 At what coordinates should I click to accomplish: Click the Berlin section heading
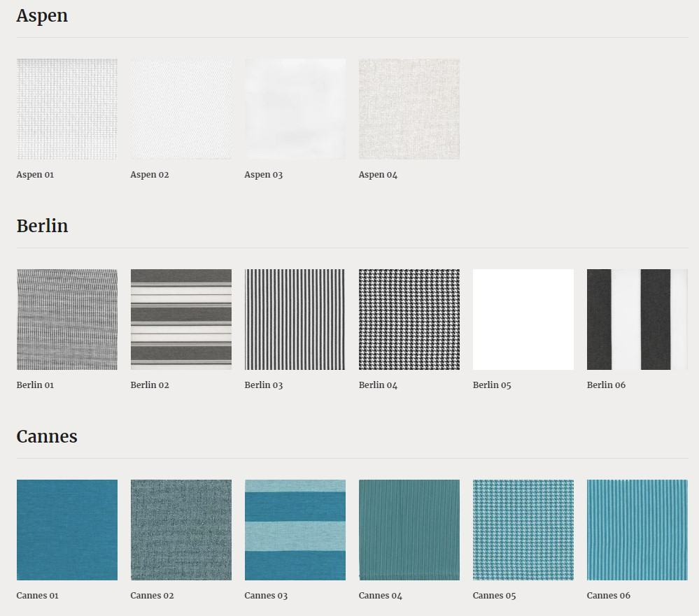pos(43,226)
